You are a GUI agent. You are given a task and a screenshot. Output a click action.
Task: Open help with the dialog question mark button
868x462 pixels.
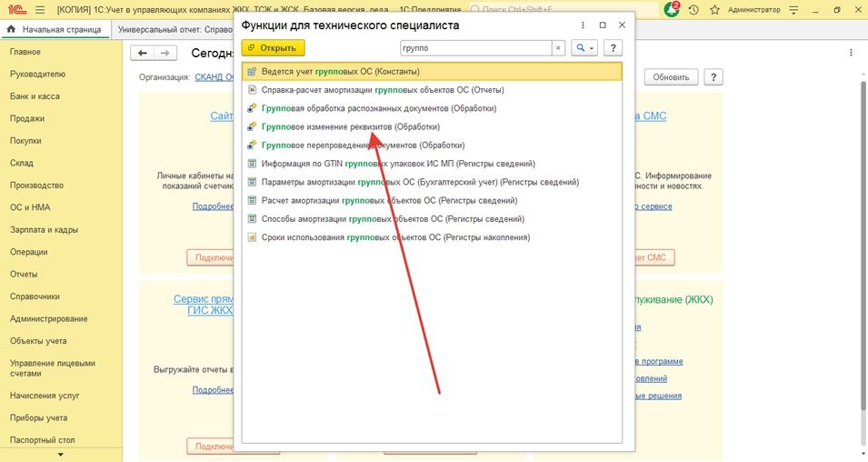pos(613,48)
